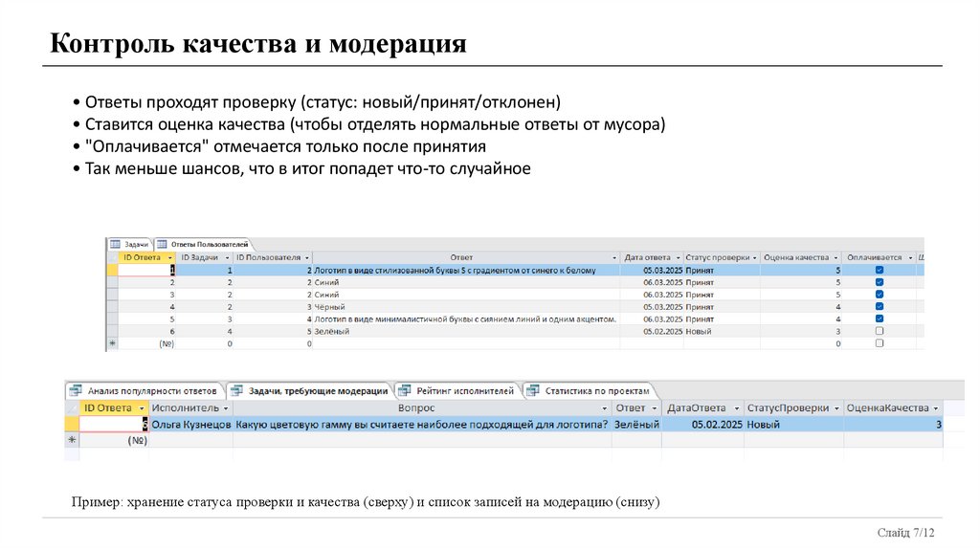Click the bullet 'Ставится оценка качества'
The width and height of the screenshot is (980, 549).
[x=375, y=124]
